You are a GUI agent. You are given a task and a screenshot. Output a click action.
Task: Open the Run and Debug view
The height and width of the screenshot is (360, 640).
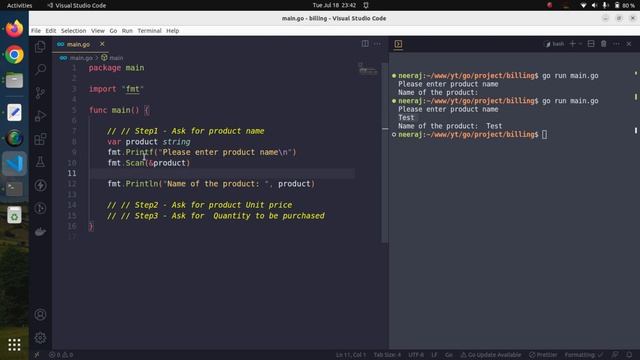tap(40, 116)
